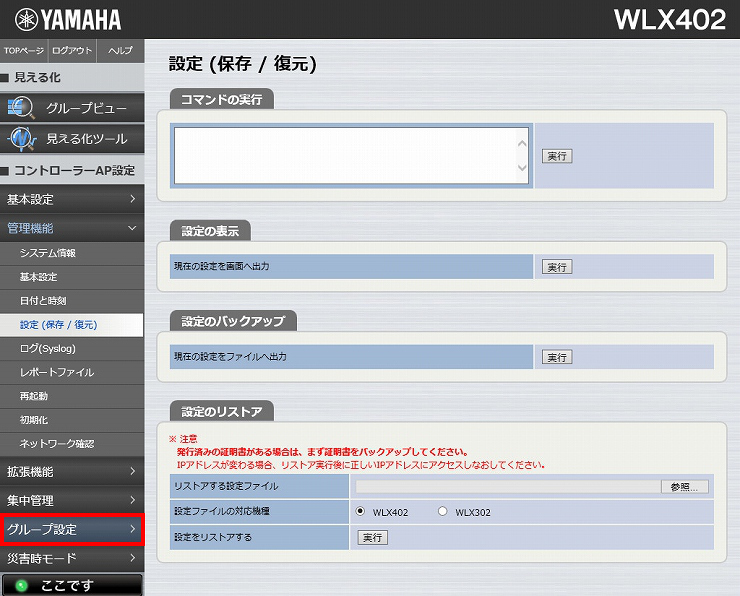Image resolution: width=740 pixels, height=596 pixels.
Task: Click the コマンドの実行 section tab label
Action: (x=222, y=100)
